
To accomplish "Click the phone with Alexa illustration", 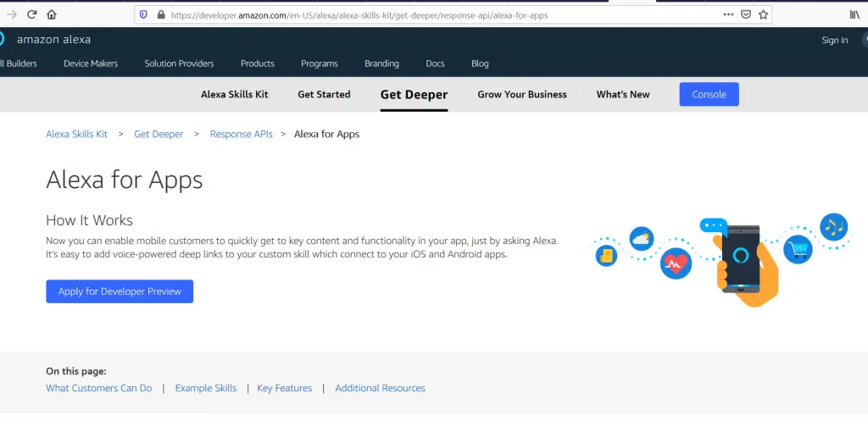I will tap(741, 260).
